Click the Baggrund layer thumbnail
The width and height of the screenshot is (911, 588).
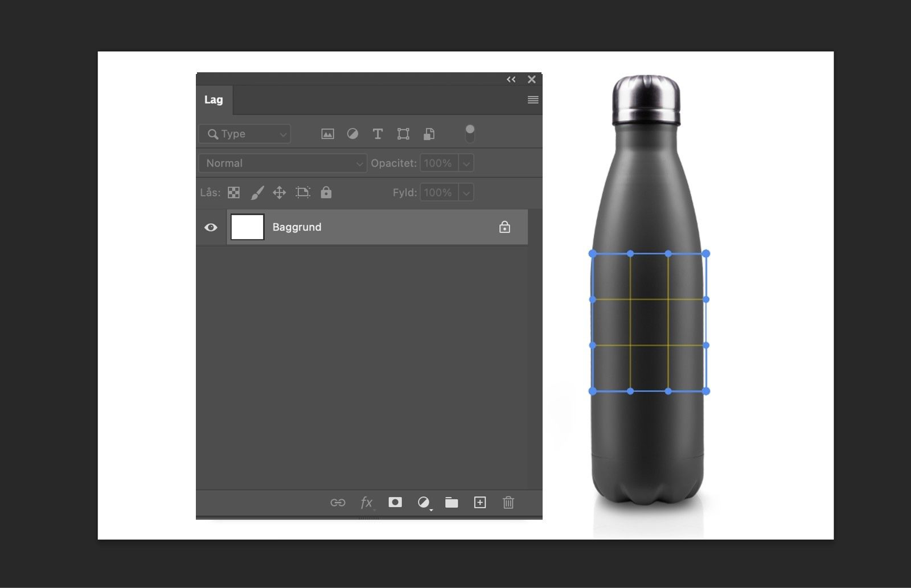point(247,227)
